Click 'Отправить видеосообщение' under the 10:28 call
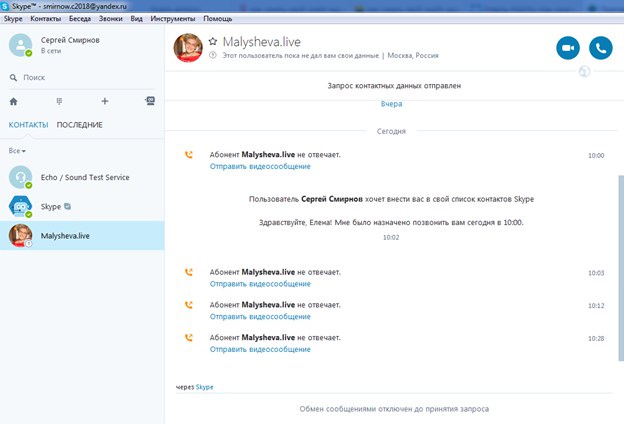The image size is (624, 425). pos(260,349)
